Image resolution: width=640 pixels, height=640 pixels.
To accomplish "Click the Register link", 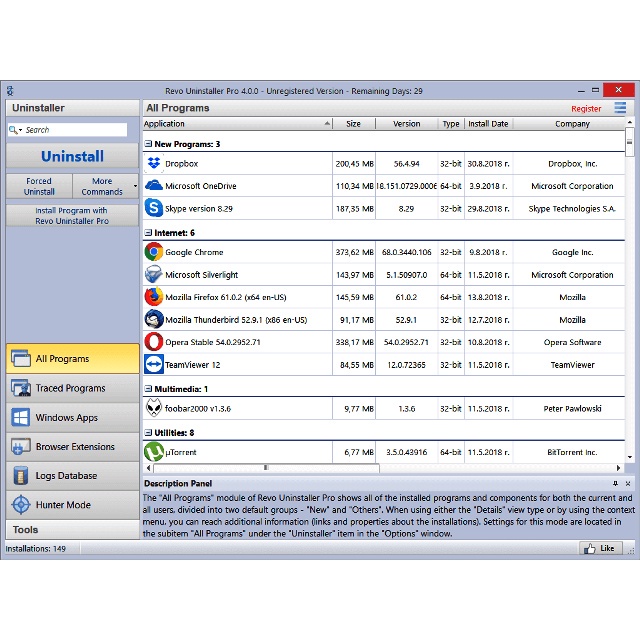I will pyautogui.click(x=586, y=109).
